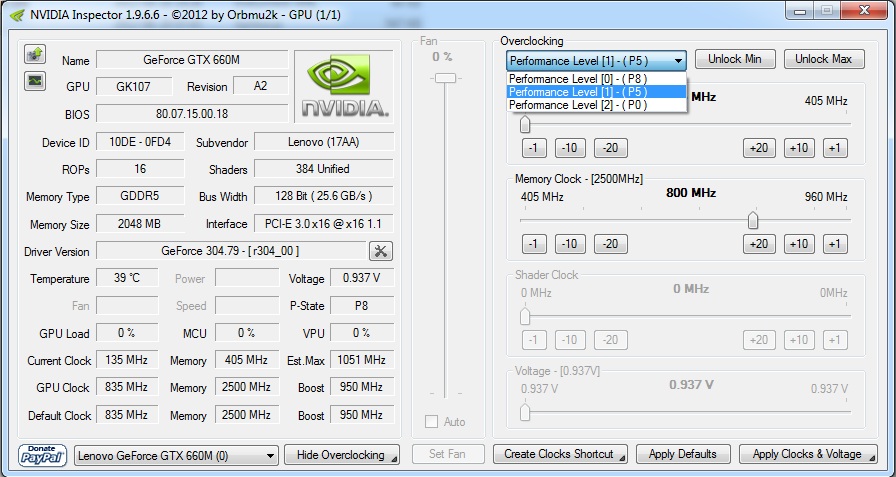
Task: Click Current Clock value 135 MHz
Action: (127, 360)
